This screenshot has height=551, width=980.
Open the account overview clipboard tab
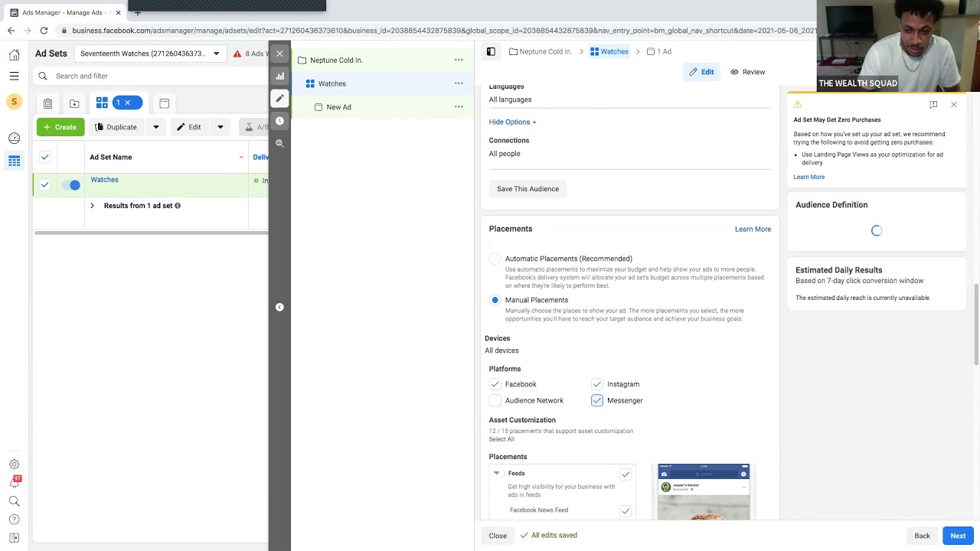tap(47, 103)
